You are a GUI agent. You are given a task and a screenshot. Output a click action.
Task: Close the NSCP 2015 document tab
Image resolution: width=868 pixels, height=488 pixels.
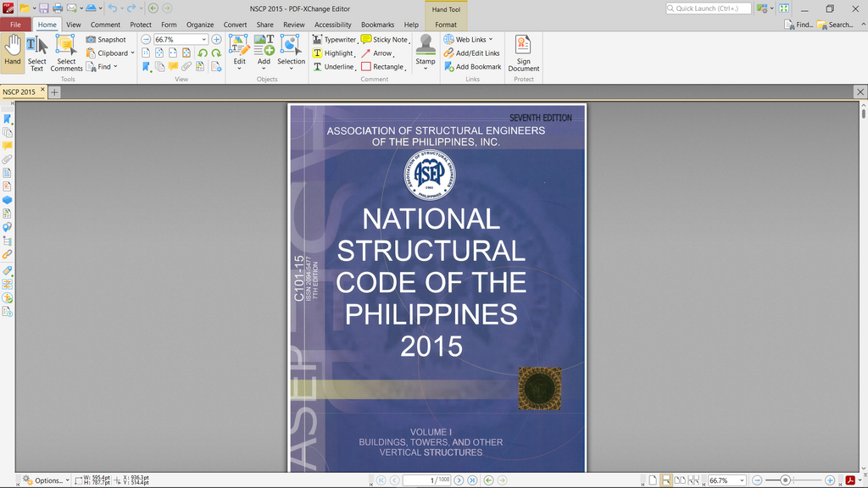[x=42, y=90]
